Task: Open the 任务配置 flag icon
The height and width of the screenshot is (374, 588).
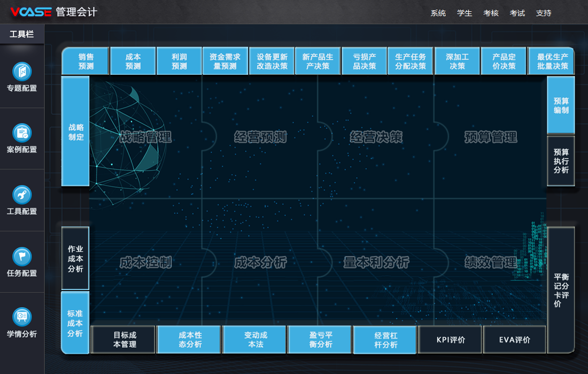Action: tap(22, 257)
